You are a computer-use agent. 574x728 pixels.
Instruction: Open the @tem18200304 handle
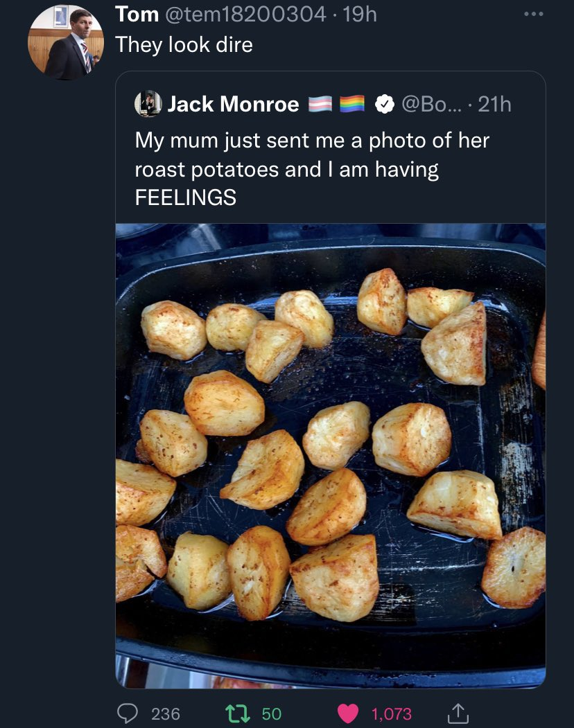tap(245, 15)
